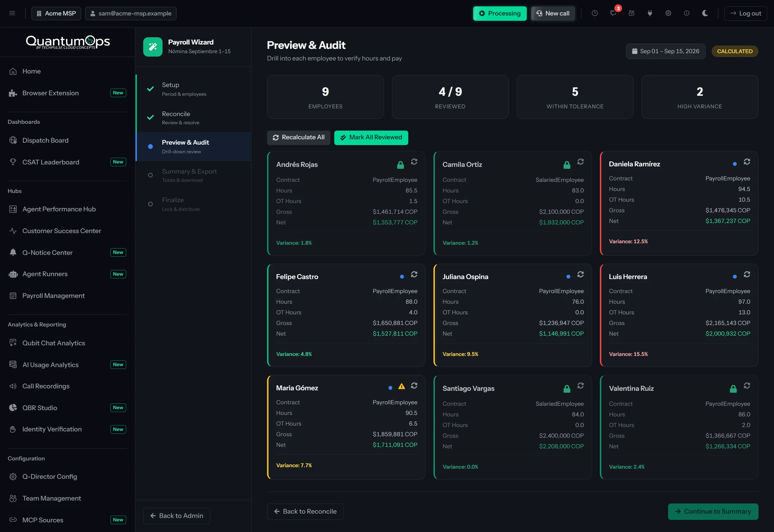774x532 pixels.
Task: Click the team people icon in the header
Action: [631, 13]
